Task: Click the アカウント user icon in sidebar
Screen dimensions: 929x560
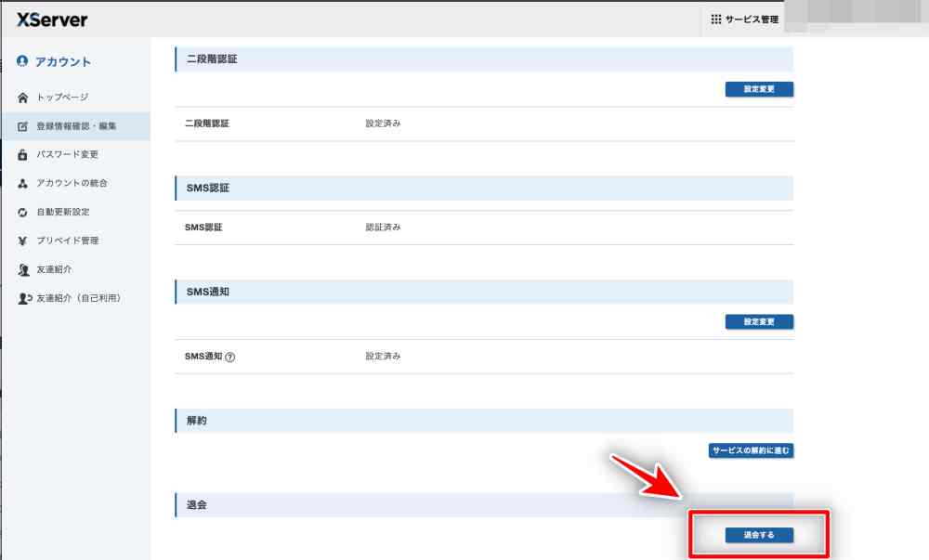Action: click(22, 62)
